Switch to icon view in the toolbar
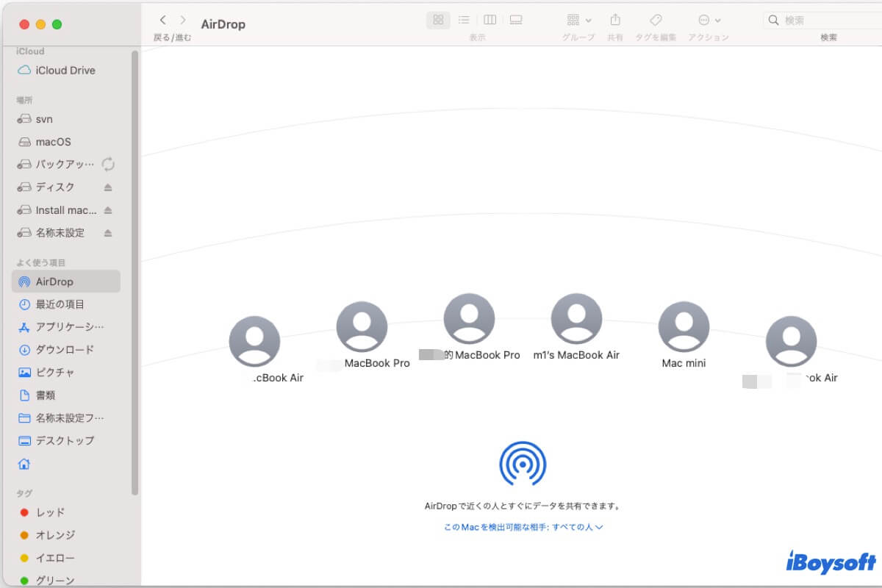 pos(437,20)
